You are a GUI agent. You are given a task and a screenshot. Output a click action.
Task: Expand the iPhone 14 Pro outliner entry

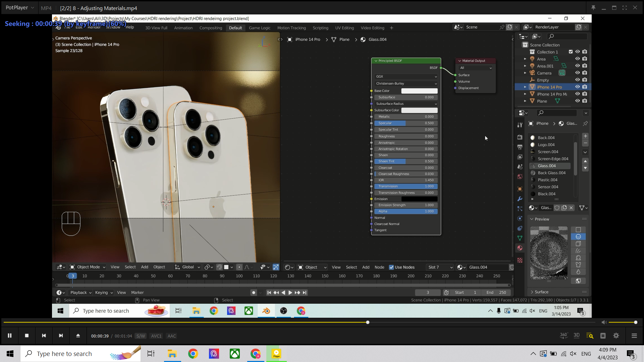click(x=525, y=87)
